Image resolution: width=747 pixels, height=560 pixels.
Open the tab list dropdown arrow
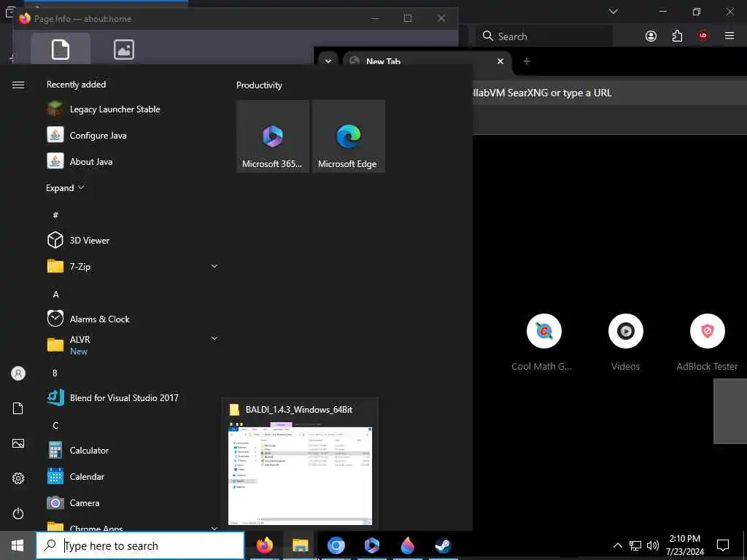tap(328, 61)
